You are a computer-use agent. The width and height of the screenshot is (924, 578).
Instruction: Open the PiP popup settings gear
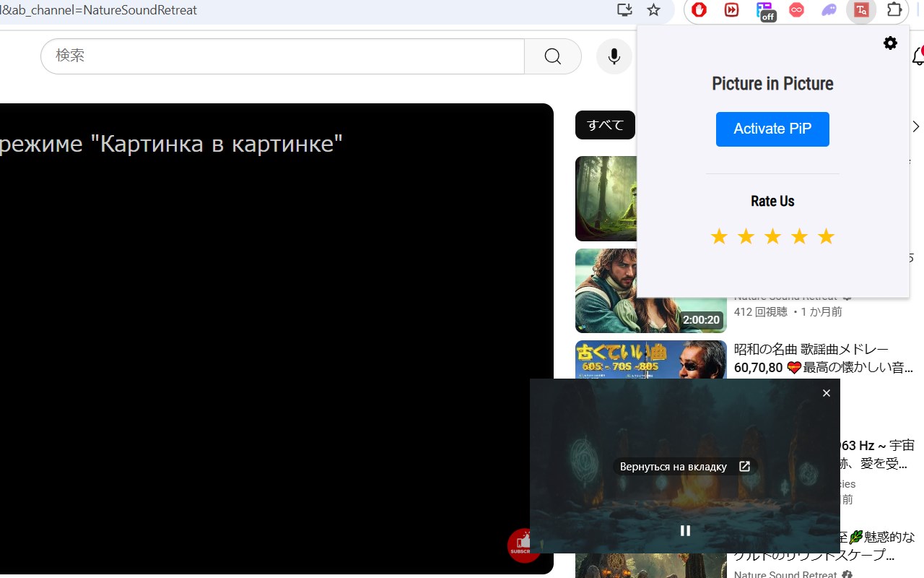click(890, 43)
